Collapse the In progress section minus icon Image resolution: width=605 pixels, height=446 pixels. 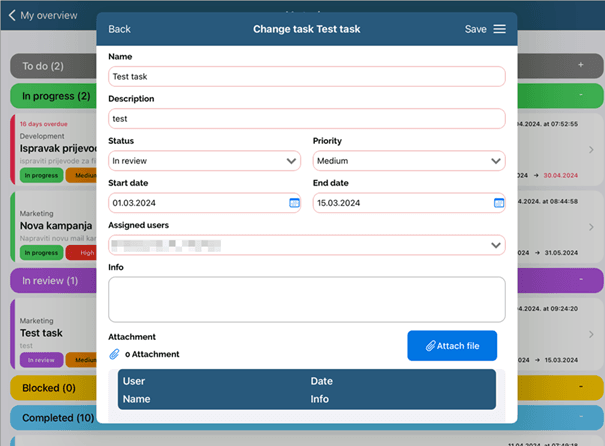[581, 96]
